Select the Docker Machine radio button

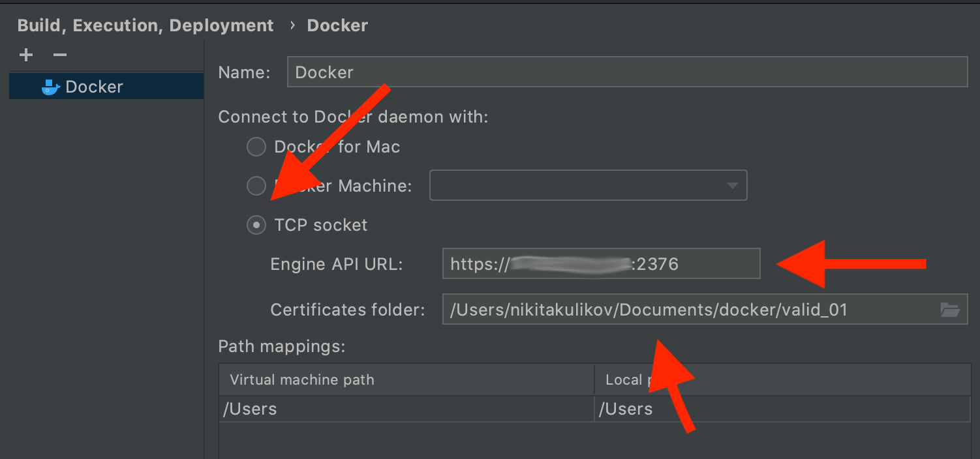pyautogui.click(x=256, y=186)
